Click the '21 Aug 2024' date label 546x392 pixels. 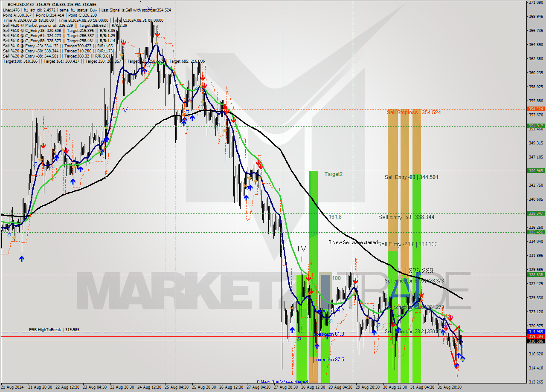pos(13,387)
